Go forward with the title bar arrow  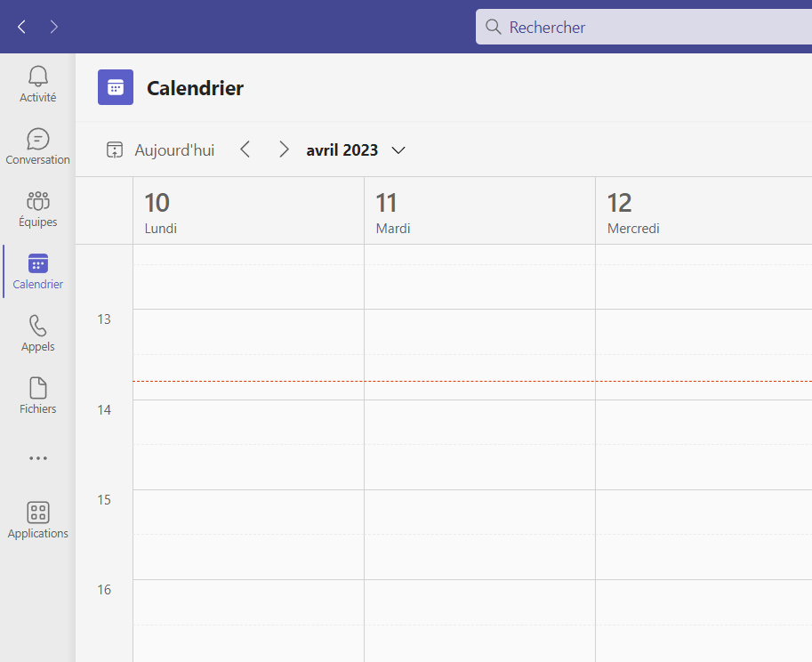(x=54, y=27)
